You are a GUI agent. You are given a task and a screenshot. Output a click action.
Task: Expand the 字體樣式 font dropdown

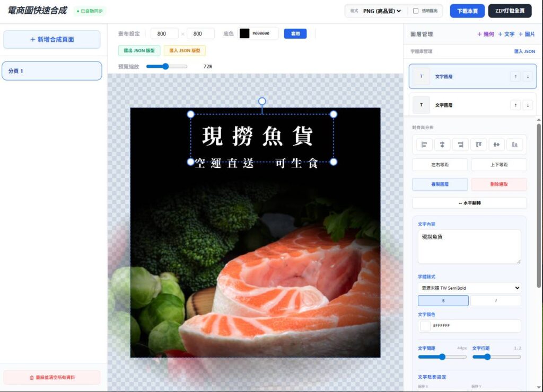(469, 288)
